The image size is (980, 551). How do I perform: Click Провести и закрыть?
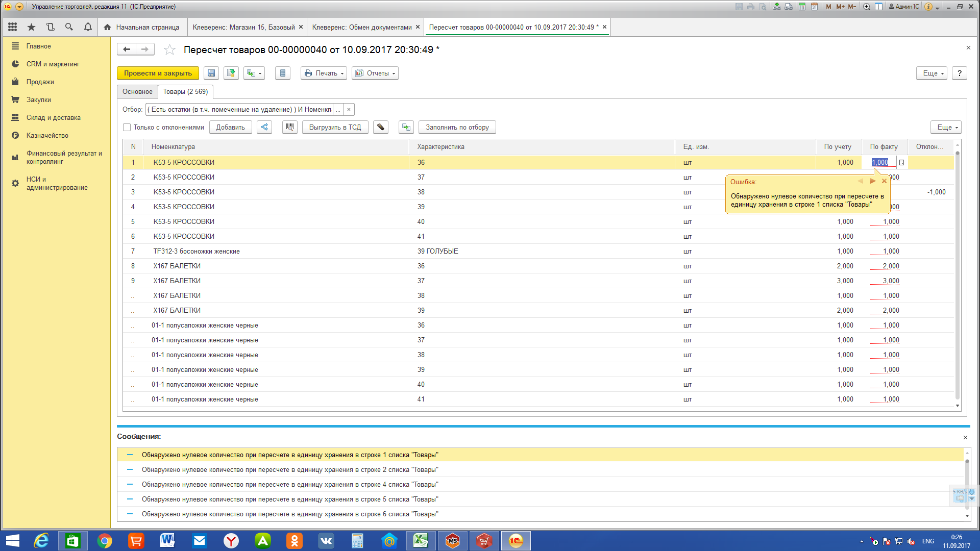click(158, 73)
